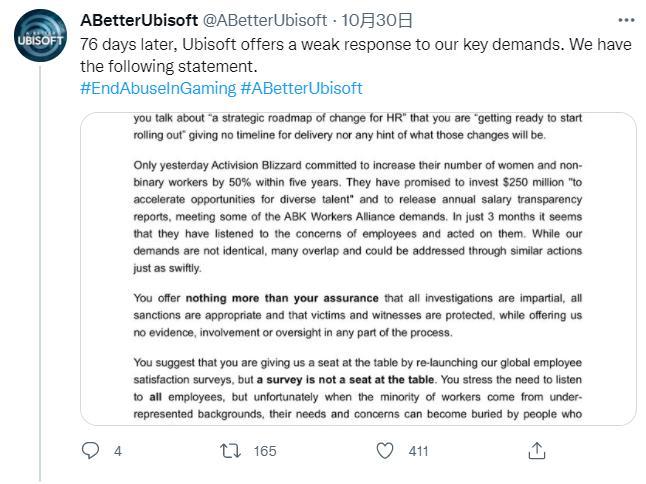The height and width of the screenshot is (484, 646).
Task: Click the reply speech bubble icon
Action: coord(90,451)
